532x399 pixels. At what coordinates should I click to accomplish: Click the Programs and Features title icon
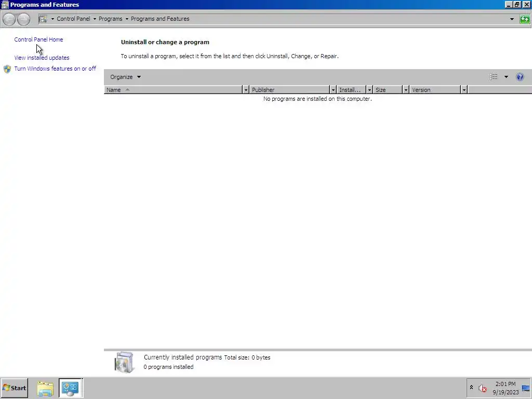pyautogui.click(x=5, y=4)
